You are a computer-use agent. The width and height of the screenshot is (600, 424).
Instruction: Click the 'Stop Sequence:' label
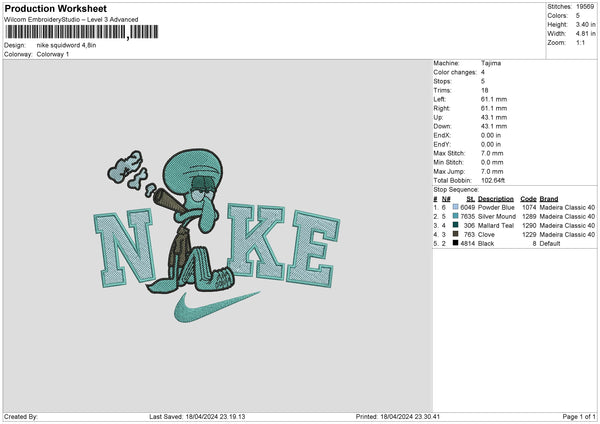pos(456,189)
